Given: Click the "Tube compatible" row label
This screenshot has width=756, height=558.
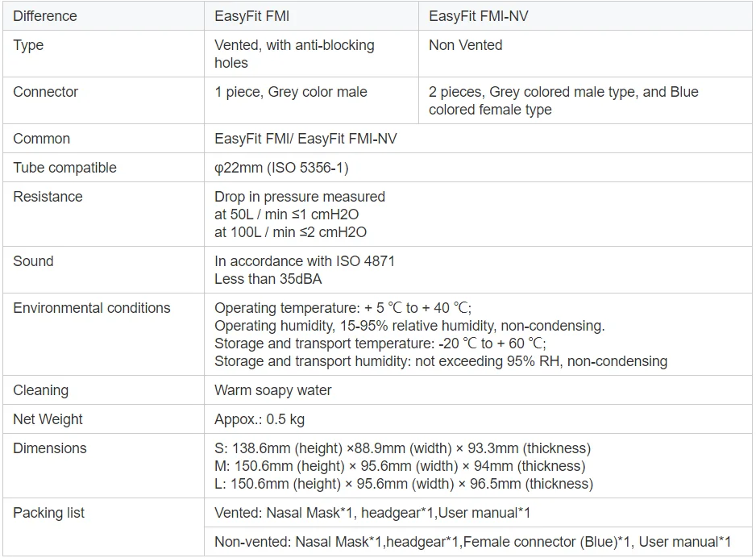Looking at the screenshot, I should point(64,168).
